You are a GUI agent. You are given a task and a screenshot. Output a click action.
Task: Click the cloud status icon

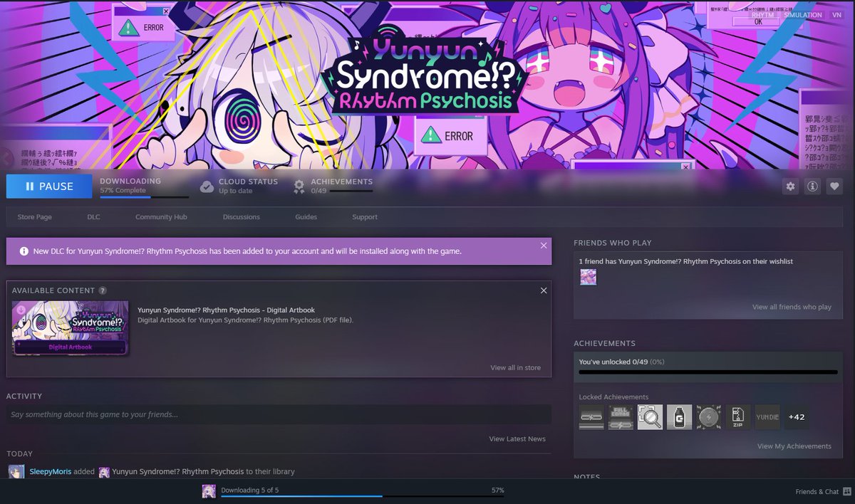tap(207, 187)
